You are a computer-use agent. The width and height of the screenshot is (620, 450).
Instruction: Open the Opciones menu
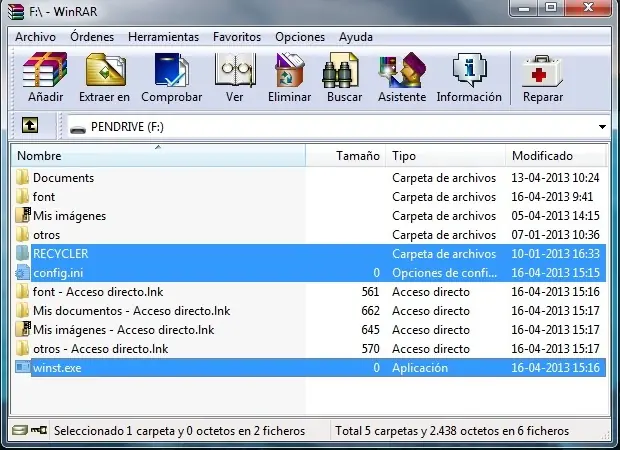tap(300, 37)
